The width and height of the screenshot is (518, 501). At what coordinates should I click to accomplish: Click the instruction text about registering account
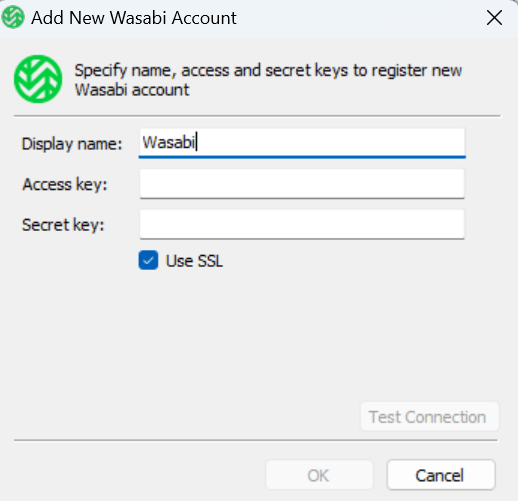(268, 80)
